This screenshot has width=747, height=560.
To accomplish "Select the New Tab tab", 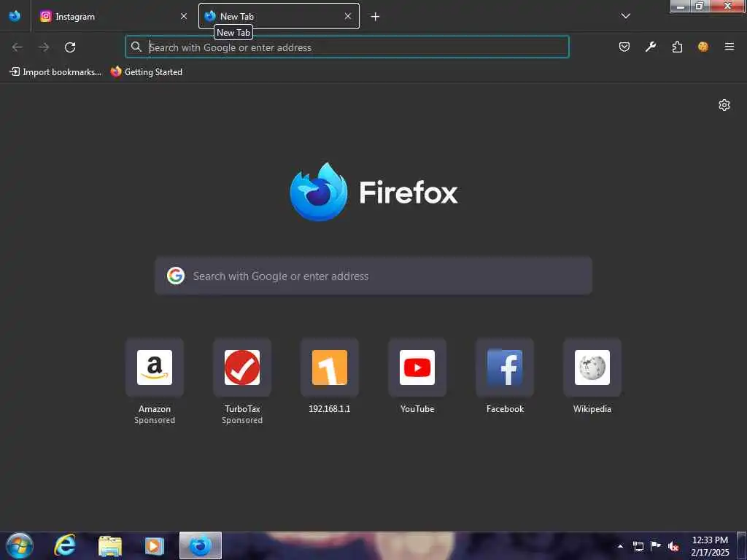I will 279,16.
